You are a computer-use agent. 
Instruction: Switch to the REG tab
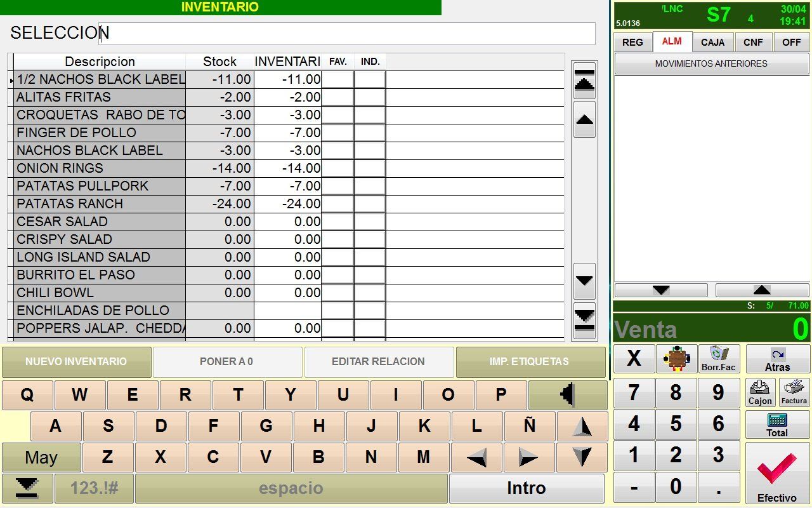click(x=632, y=43)
